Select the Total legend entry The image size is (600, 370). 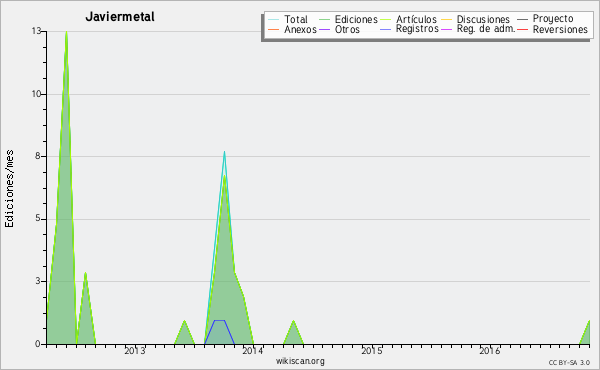tap(288, 19)
